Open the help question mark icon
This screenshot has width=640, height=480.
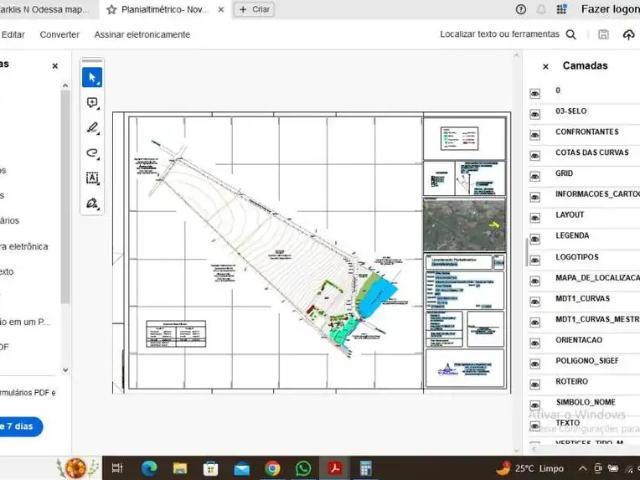(521, 9)
